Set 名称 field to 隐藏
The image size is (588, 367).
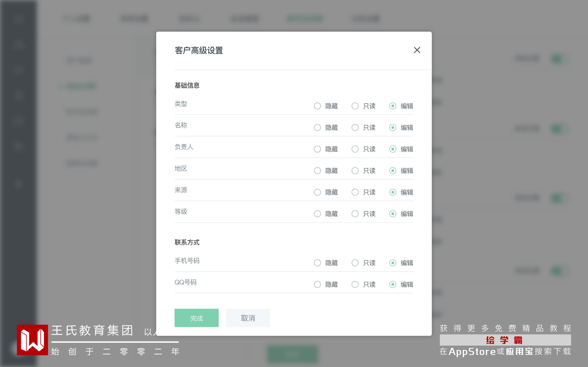(317, 128)
